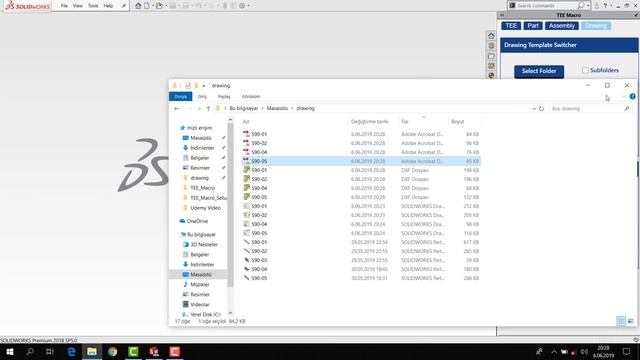Click the Assembly button in macro panel
Screen dimensions: 640x360
click(562, 26)
